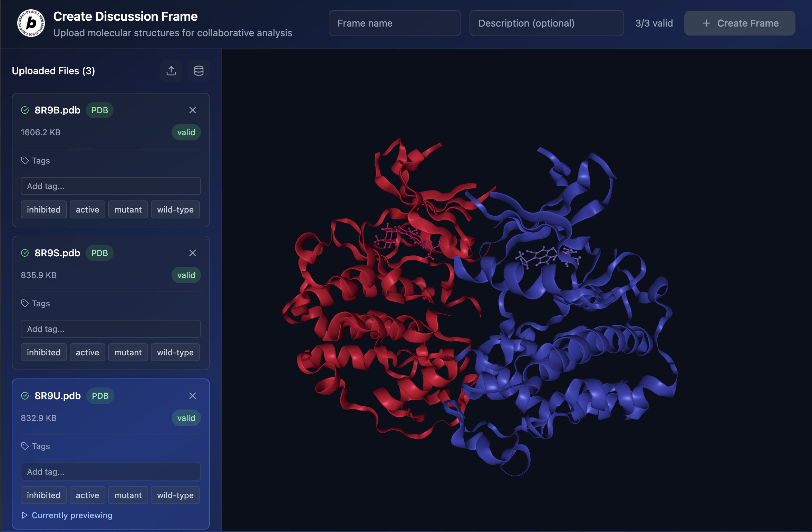Open the database import icon

(199, 71)
